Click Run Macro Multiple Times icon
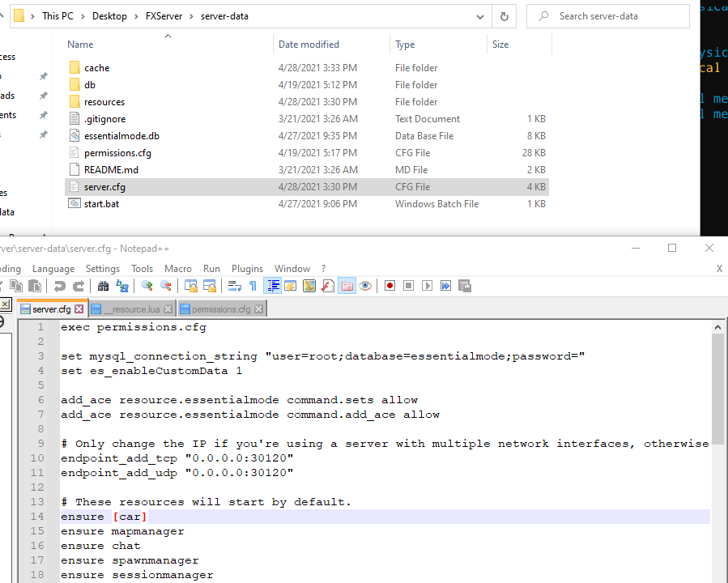The image size is (728, 583). pyautogui.click(x=445, y=286)
